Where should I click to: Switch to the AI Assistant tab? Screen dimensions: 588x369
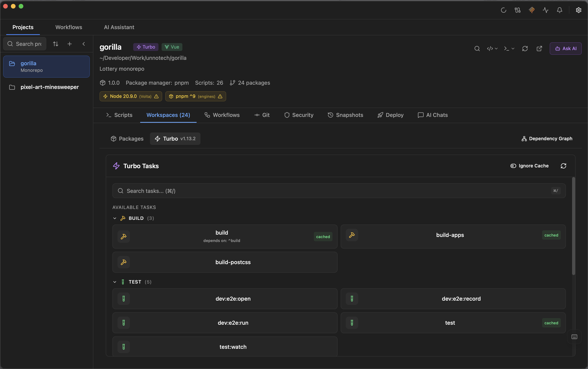[x=119, y=27]
